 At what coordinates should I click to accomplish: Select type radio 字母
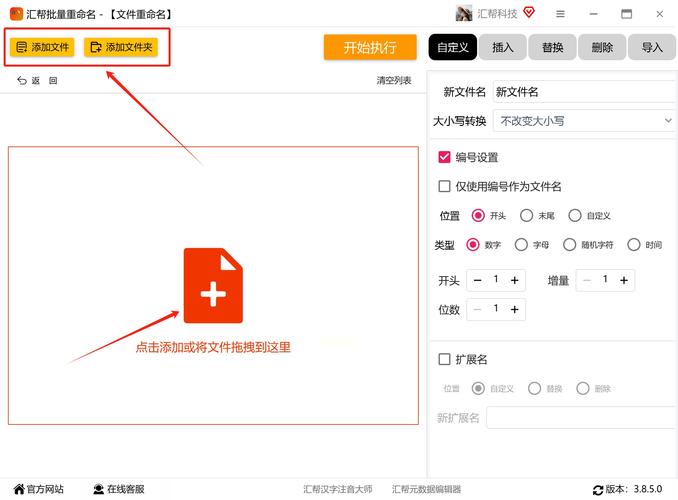[x=521, y=245]
